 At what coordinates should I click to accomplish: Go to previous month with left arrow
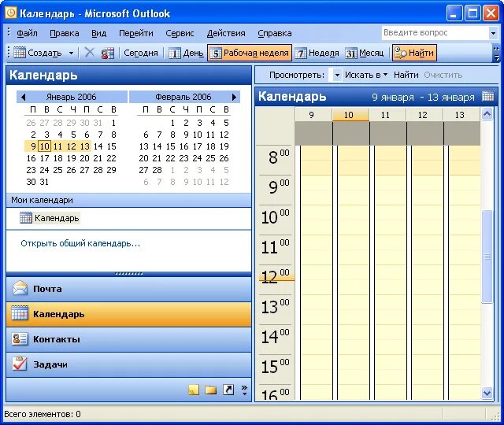[x=23, y=97]
